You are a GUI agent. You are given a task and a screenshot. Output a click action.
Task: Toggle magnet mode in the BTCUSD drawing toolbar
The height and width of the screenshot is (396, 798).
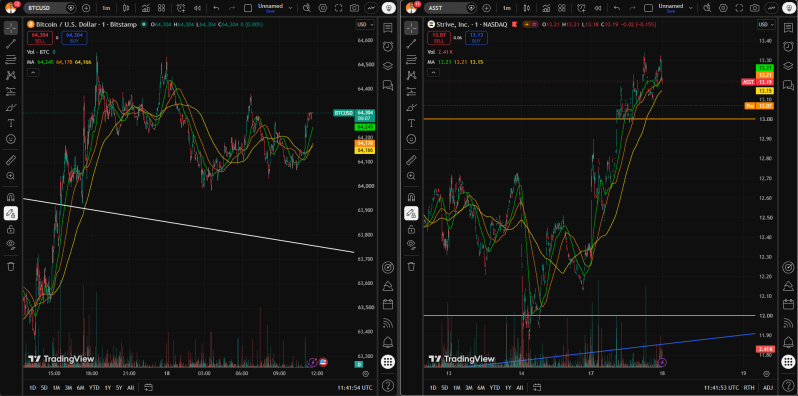[11, 197]
